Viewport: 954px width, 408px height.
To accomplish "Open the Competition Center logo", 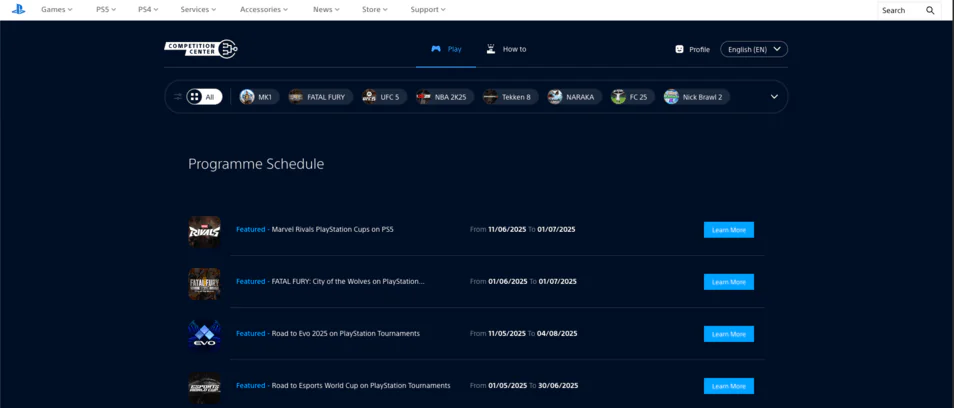I will click(x=201, y=49).
